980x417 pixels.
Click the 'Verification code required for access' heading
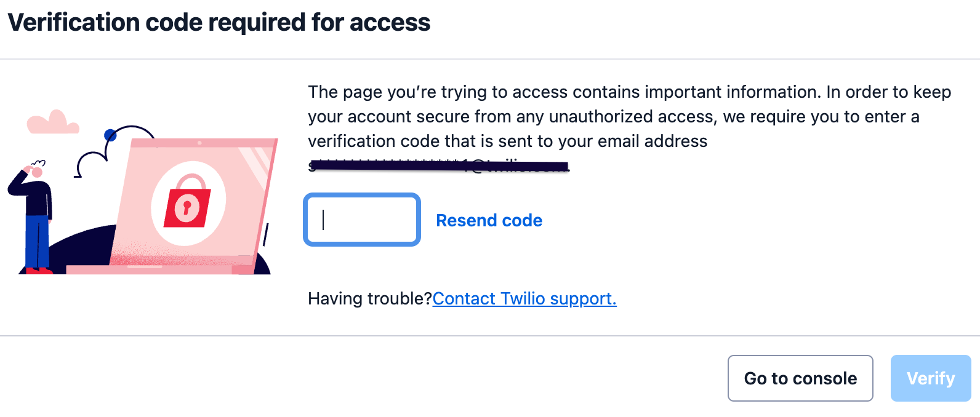[x=219, y=23]
